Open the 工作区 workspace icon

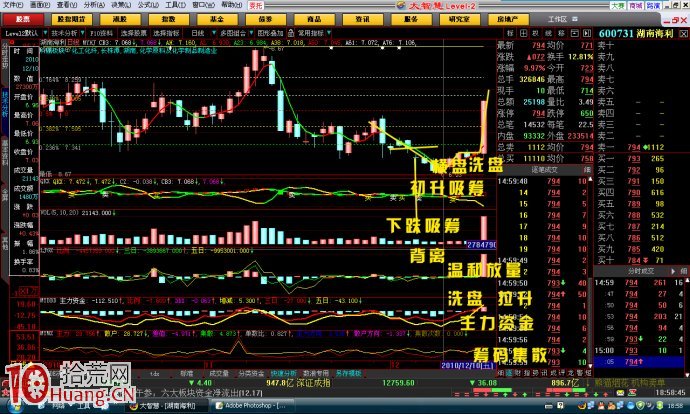(575, 19)
